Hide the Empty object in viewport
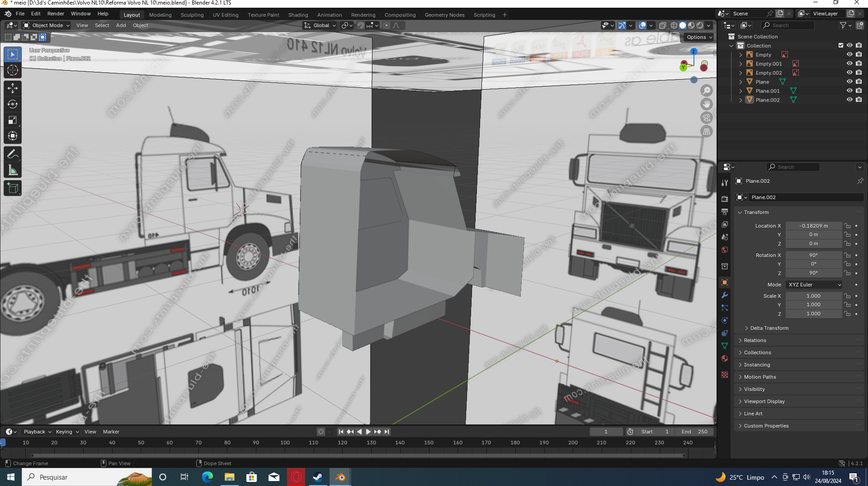The image size is (868, 486). point(849,55)
